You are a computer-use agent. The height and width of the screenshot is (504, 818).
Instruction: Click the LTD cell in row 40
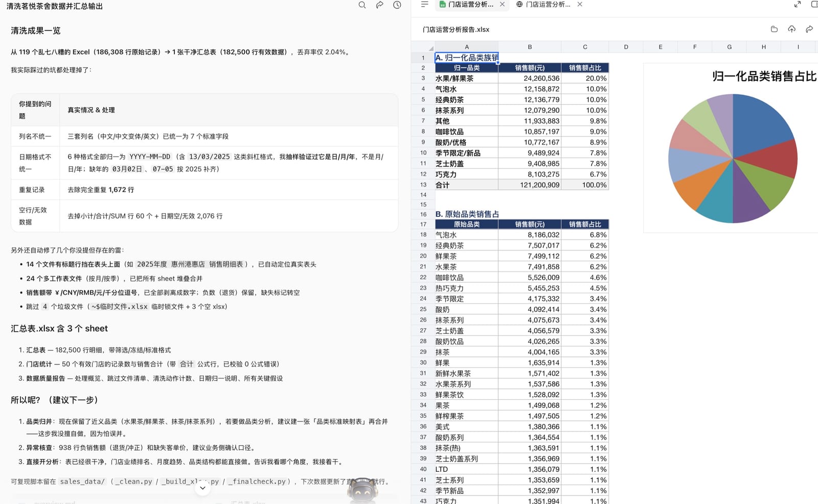[467, 469]
